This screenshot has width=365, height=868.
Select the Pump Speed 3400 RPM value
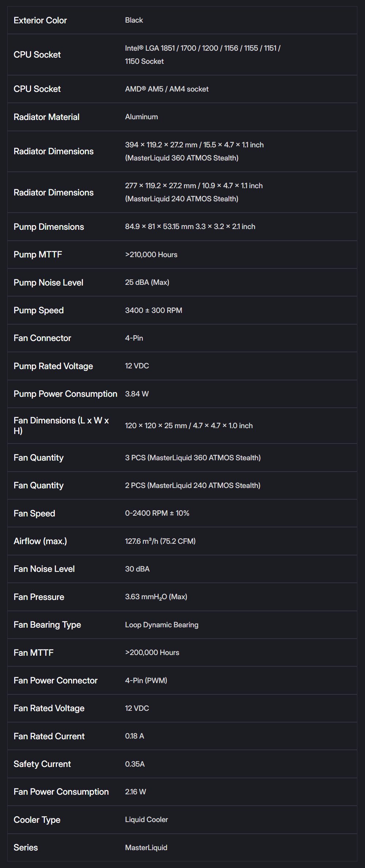[153, 310]
